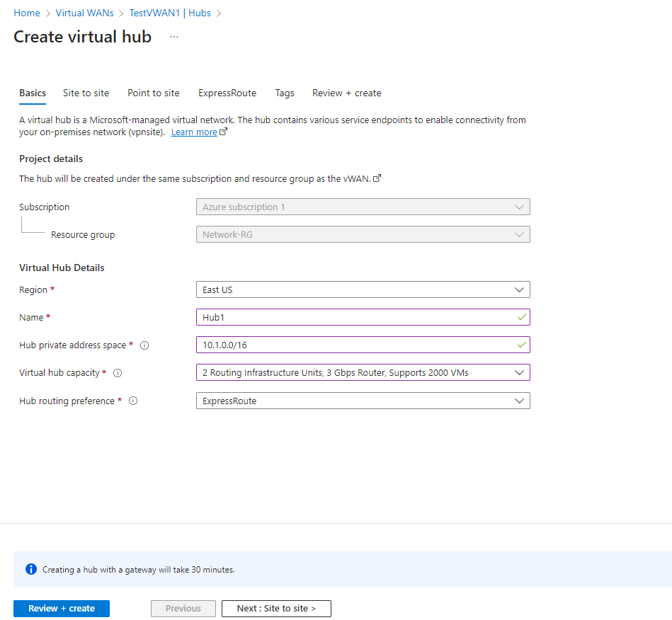Click the external link icon after vWAN text
Viewport: 672px width, 620px height.
click(x=377, y=179)
